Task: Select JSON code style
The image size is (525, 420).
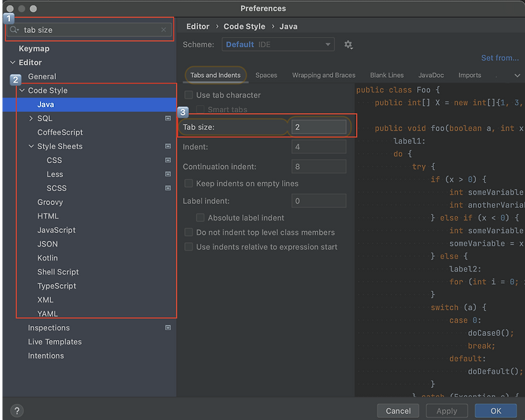Action: 48,244
